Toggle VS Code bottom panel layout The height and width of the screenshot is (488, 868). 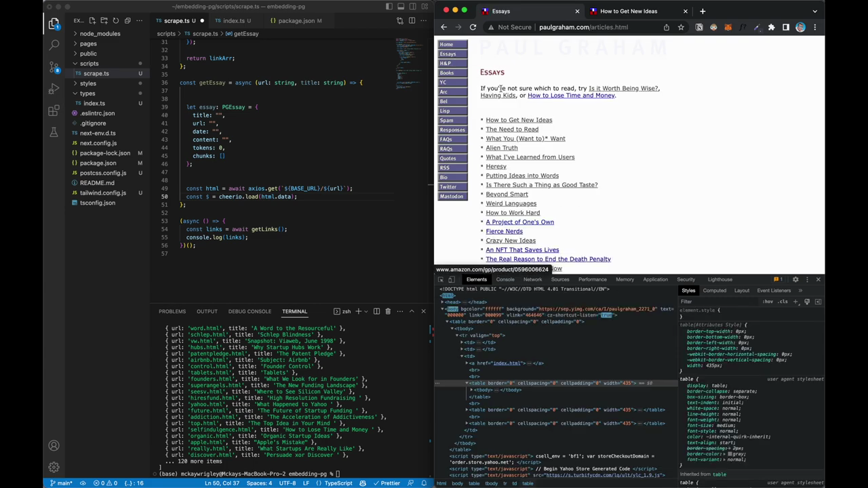(x=401, y=7)
